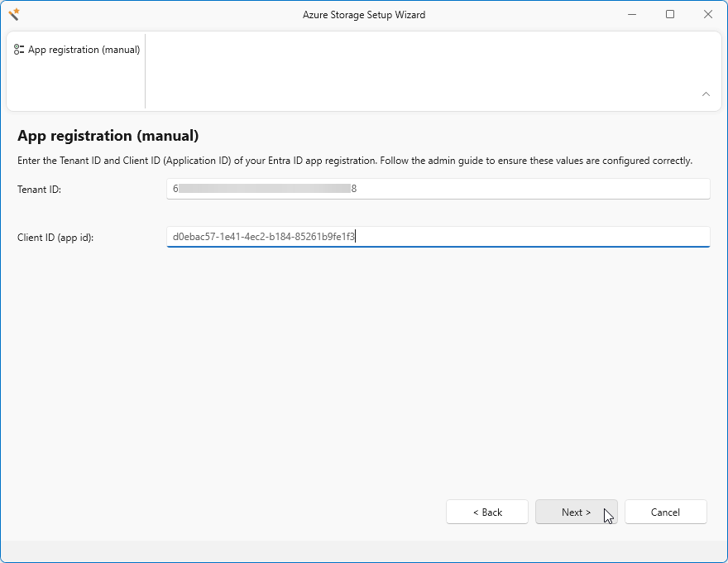
Task: Click the instruction text about Entra ID
Action: pyautogui.click(x=355, y=161)
